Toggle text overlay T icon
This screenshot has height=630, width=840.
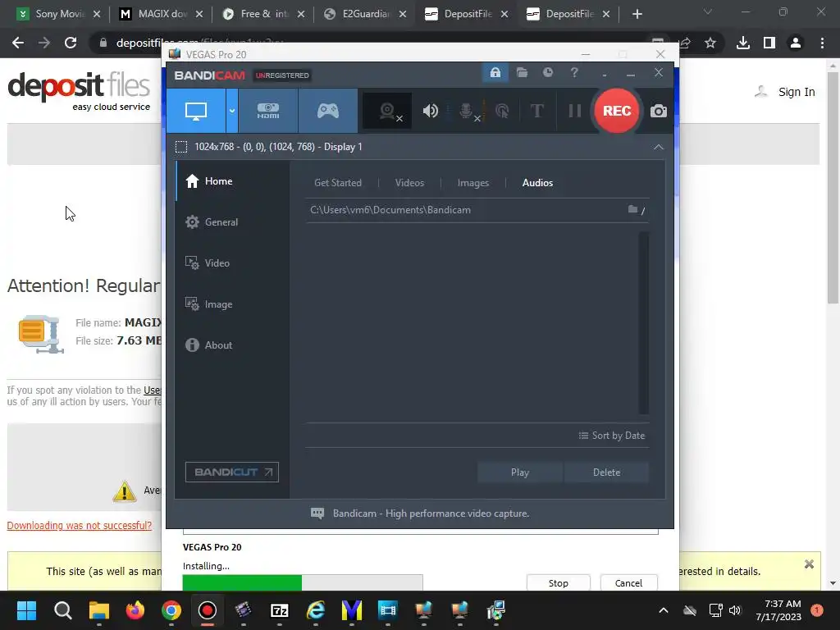pos(536,111)
